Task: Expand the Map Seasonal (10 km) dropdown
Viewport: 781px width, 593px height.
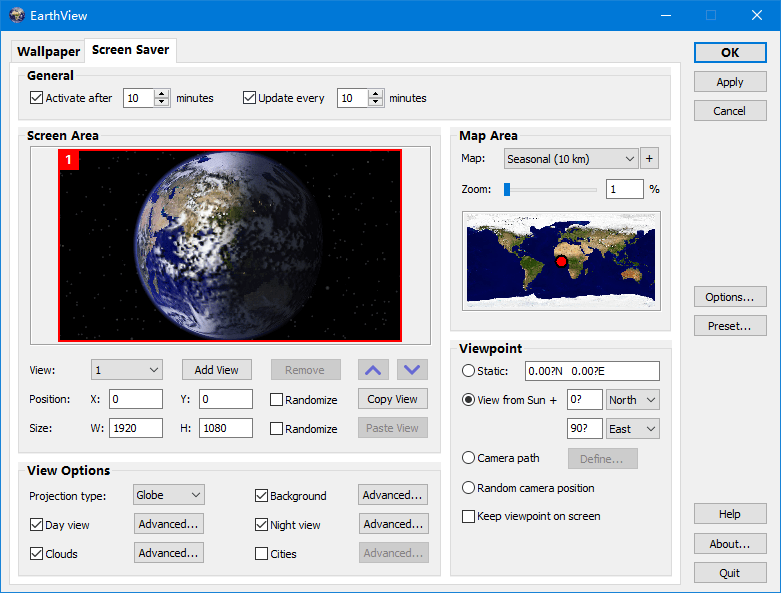Action: (570, 158)
